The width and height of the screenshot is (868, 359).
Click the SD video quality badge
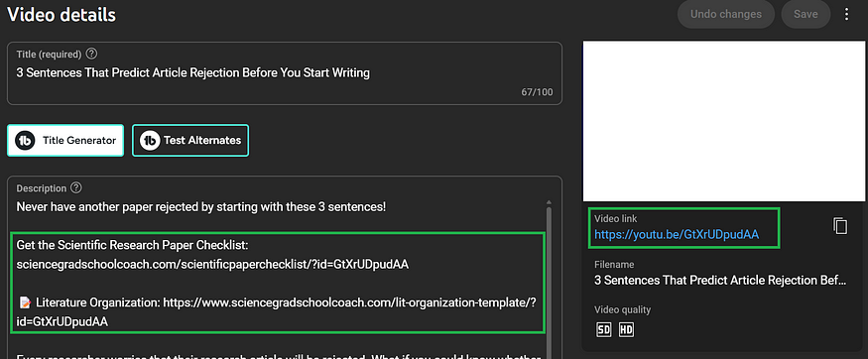click(603, 330)
